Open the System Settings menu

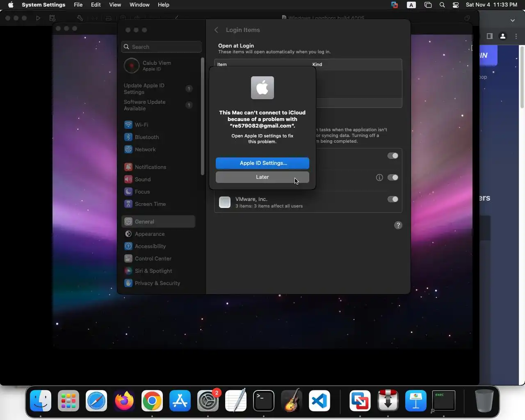(43, 5)
